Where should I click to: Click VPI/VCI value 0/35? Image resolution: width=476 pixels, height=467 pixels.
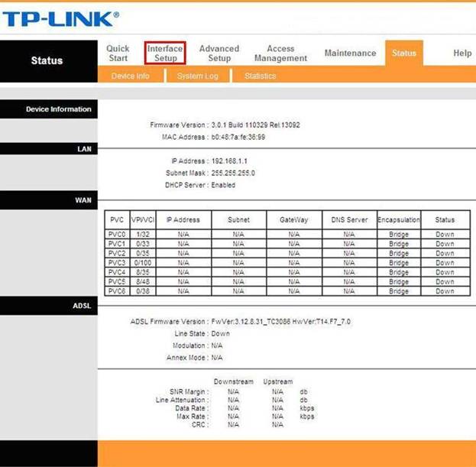pos(143,253)
